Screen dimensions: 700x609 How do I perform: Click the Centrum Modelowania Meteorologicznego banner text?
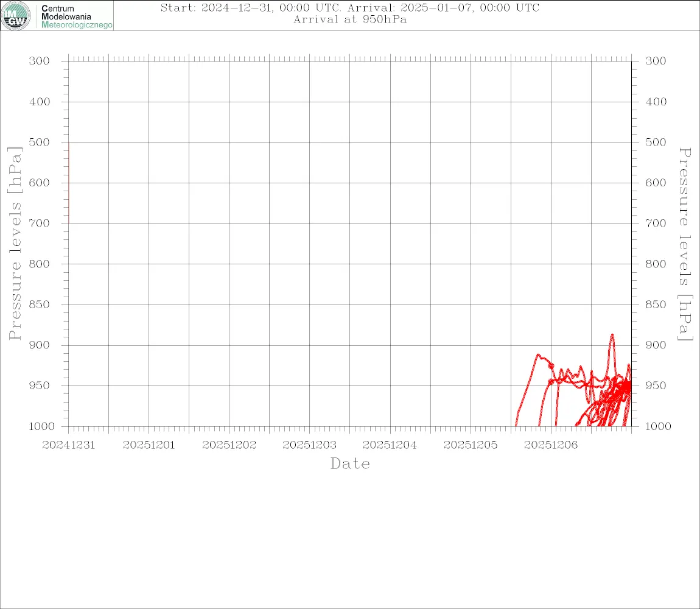[x=76, y=16]
